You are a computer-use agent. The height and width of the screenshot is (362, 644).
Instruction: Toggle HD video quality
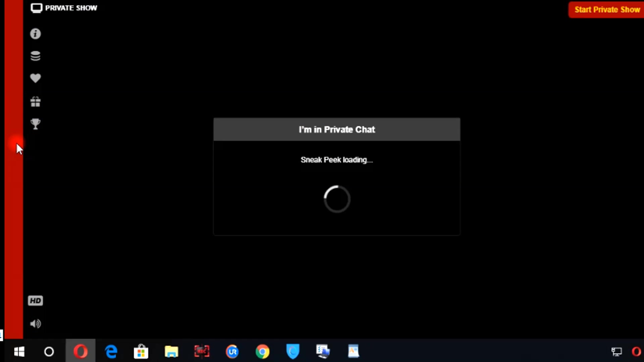click(35, 301)
